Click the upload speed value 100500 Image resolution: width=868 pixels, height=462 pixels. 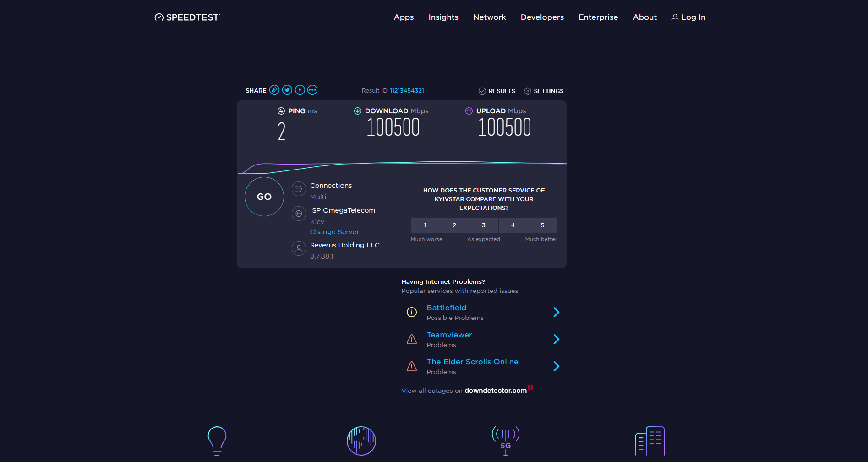(504, 127)
